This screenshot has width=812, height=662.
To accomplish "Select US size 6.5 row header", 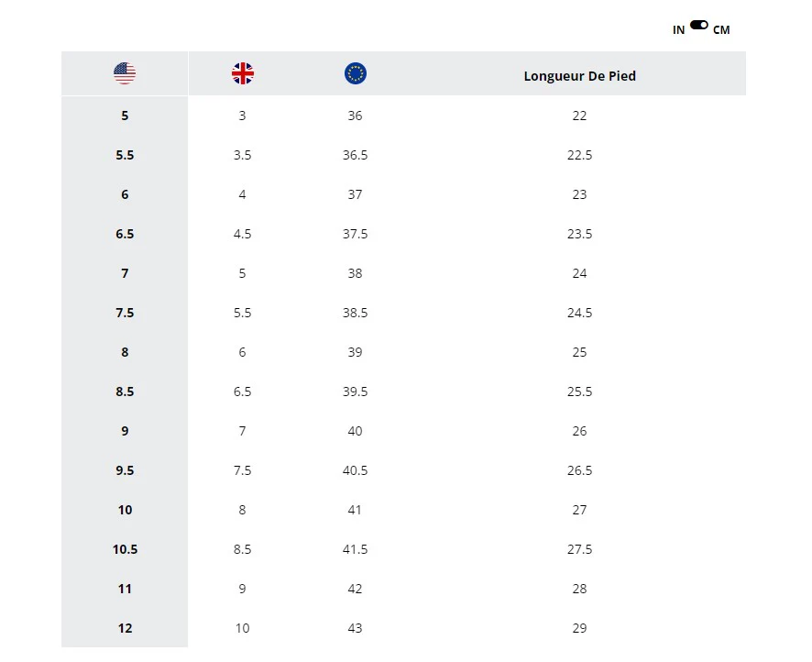I will 125,234.
